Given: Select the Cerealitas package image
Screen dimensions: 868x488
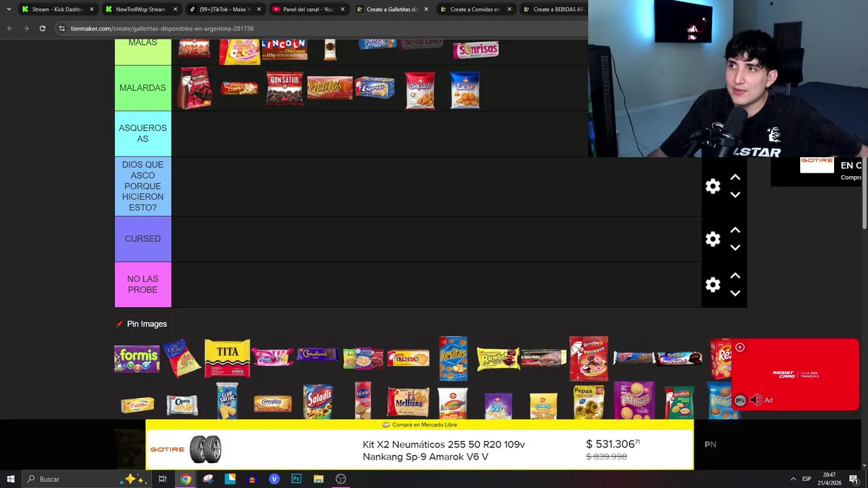Looking at the screenshot, I should (273, 404).
